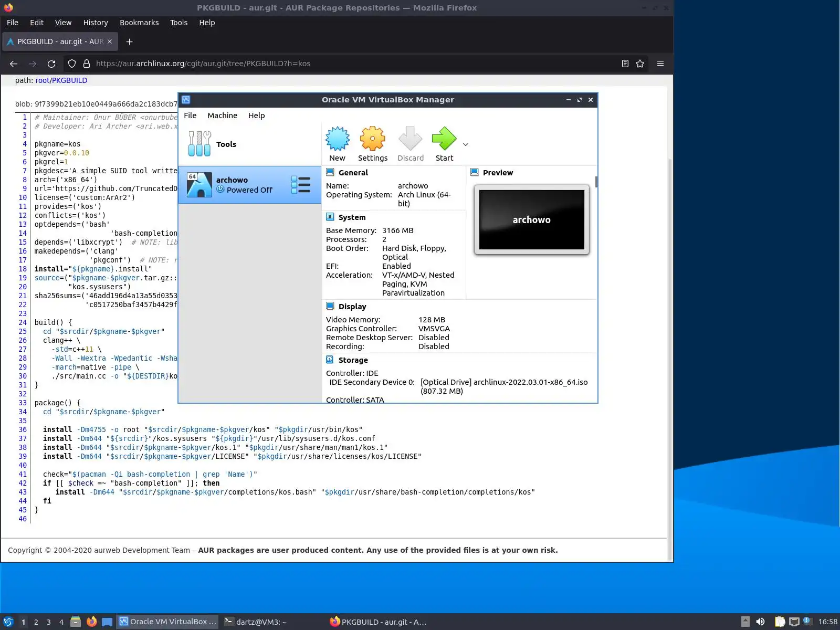The height and width of the screenshot is (630, 840).
Task: Open Firefox File menu
Action: [x=12, y=23]
